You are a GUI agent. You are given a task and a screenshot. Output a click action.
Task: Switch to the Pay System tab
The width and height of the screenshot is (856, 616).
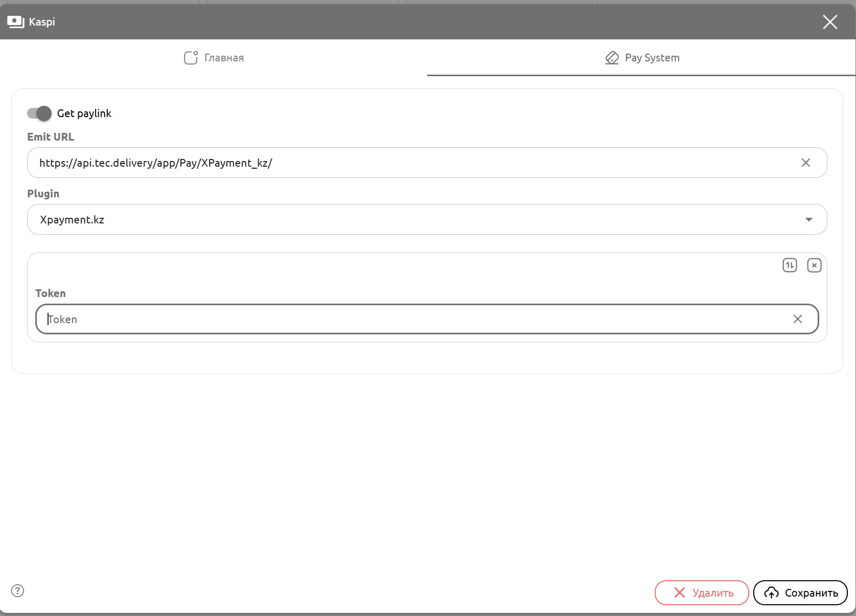[642, 58]
